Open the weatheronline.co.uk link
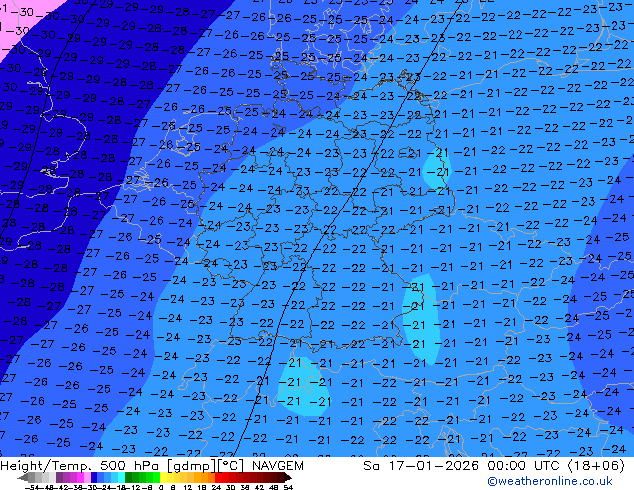 (x=549, y=481)
